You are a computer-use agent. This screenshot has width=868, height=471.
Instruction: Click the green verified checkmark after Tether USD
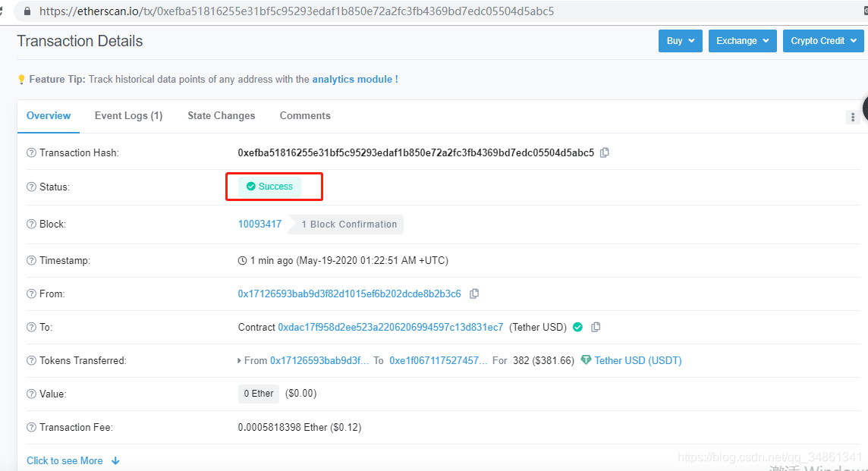(577, 327)
